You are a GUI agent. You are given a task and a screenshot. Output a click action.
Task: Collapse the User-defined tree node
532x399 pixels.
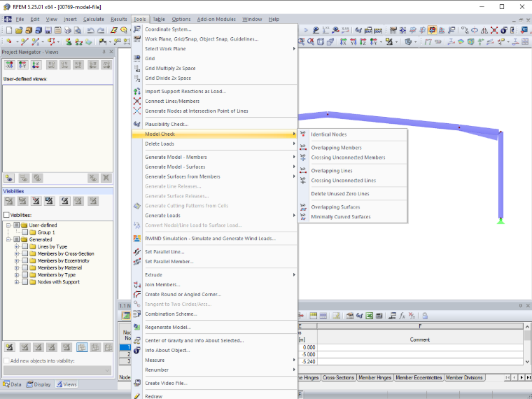8,225
